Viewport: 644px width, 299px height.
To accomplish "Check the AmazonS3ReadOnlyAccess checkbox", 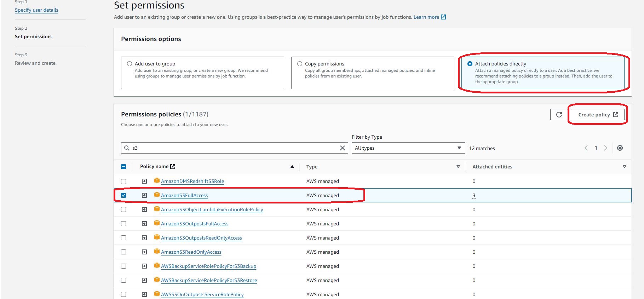I will [x=123, y=252].
